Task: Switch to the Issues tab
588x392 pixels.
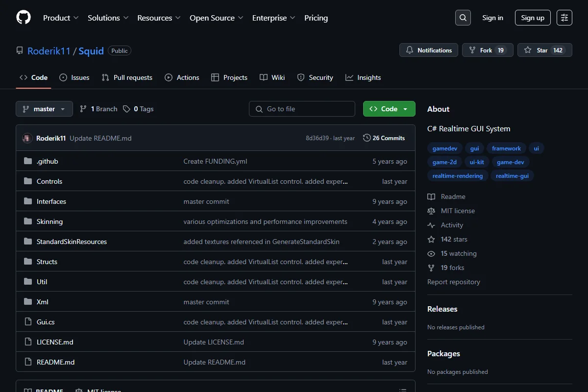Action: tap(74, 77)
